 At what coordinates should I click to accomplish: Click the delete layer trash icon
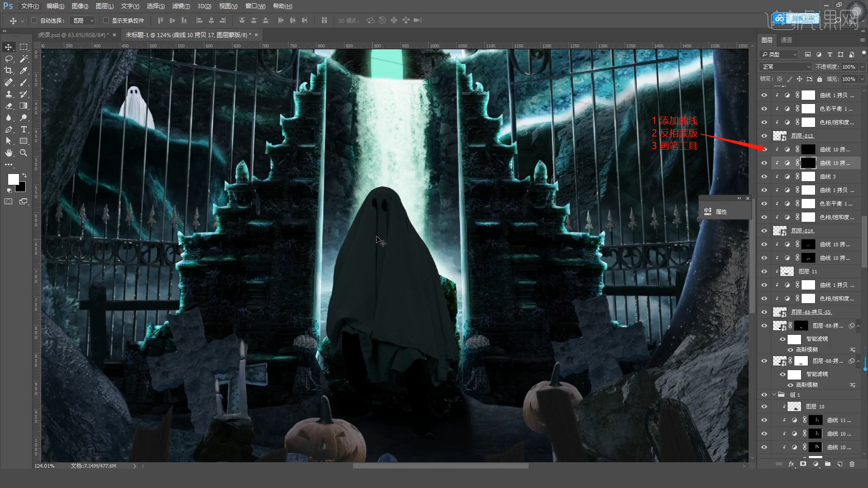pos(852,464)
